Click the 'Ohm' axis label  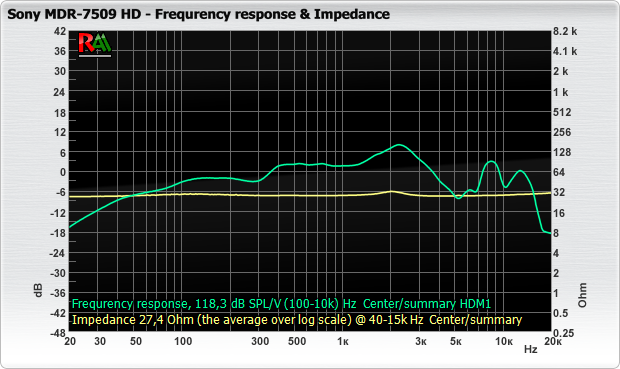click(x=582, y=295)
